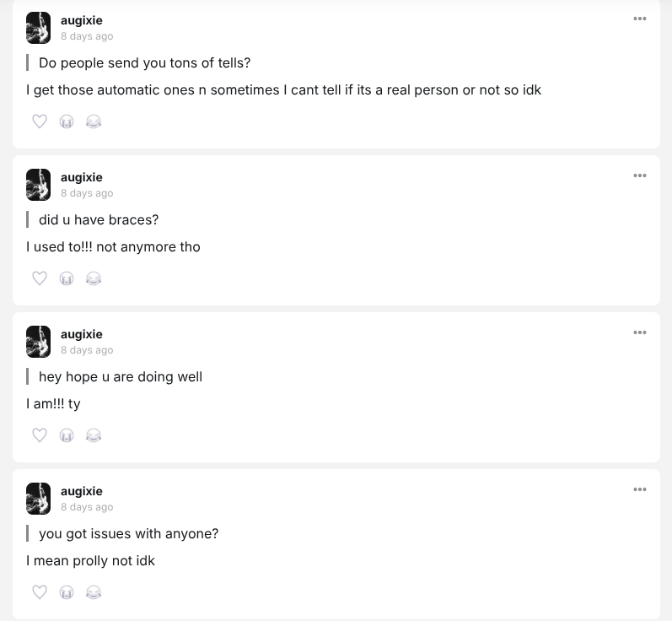React laughing to the "I am!!! ty" post
Image resolution: width=672 pixels, height=621 pixels.
(94, 435)
